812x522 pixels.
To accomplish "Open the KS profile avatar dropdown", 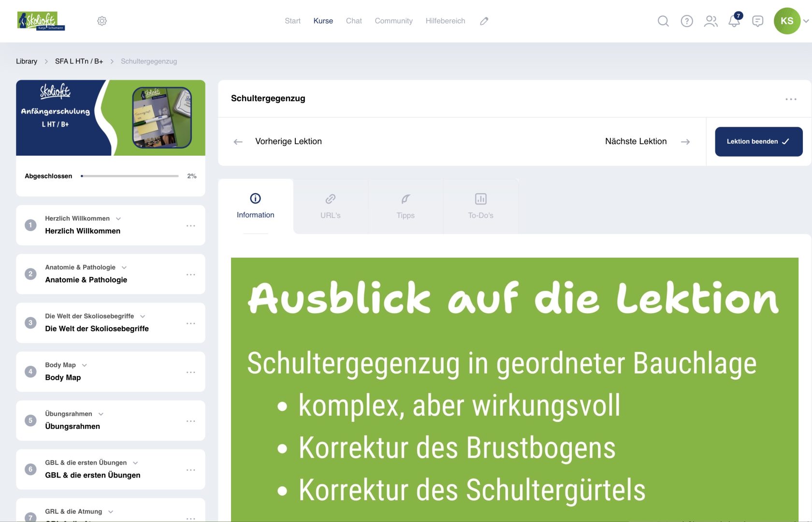I will (787, 21).
